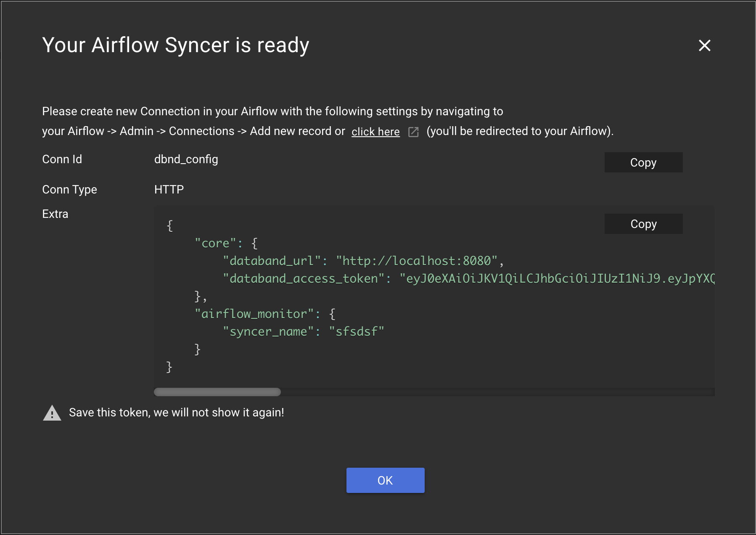Confirm with the OK button
Viewport: 756px width, 535px height.
pos(385,480)
